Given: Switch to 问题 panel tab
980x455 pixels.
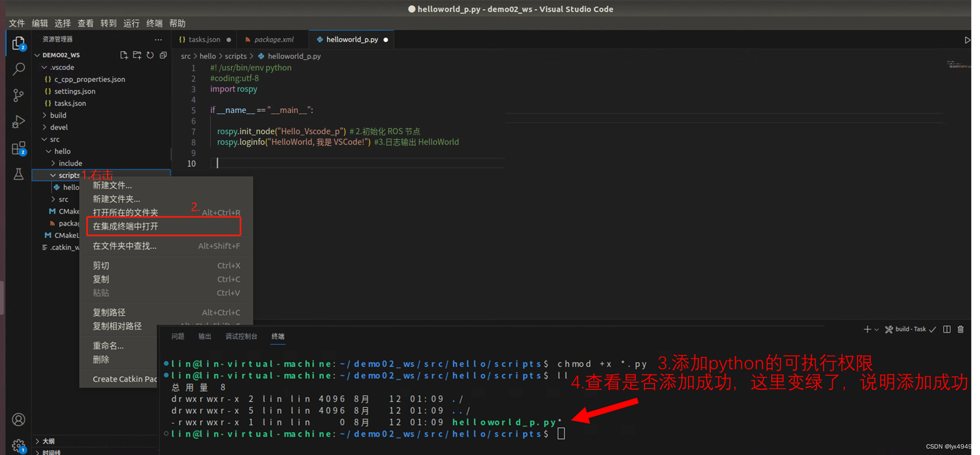Looking at the screenshot, I should (178, 336).
